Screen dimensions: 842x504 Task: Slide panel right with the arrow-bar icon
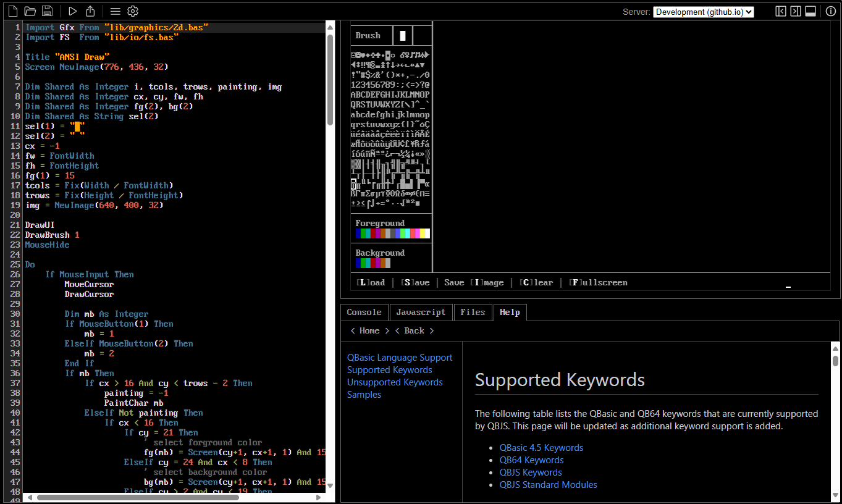point(796,11)
